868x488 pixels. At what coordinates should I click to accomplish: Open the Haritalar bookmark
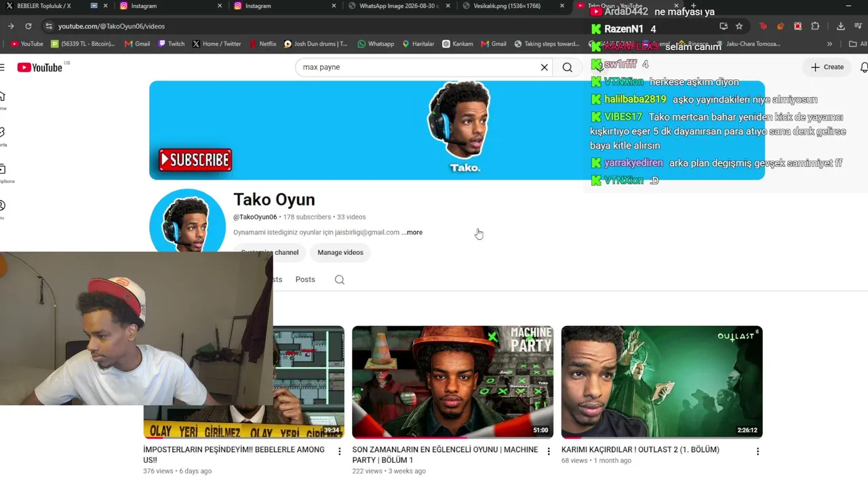(x=418, y=44)
